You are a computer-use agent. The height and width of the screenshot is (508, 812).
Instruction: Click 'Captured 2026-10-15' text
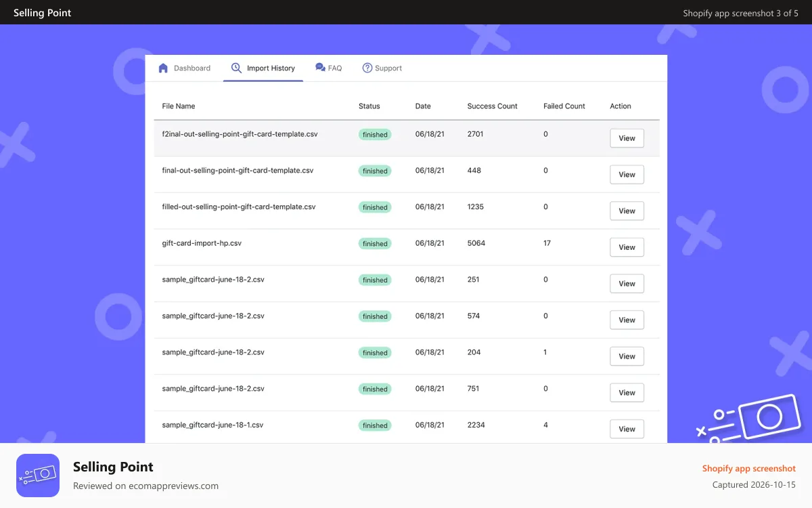(x=754, y=485)
